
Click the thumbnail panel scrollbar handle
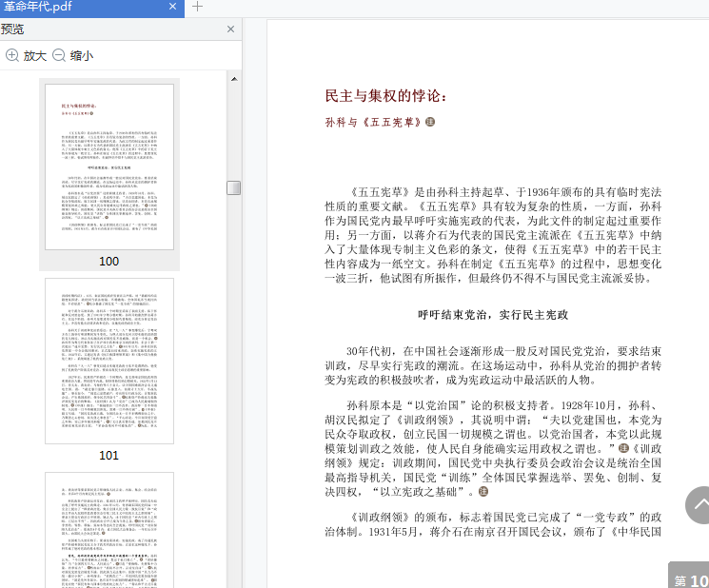pyautogui.click(x=234, y=188)
